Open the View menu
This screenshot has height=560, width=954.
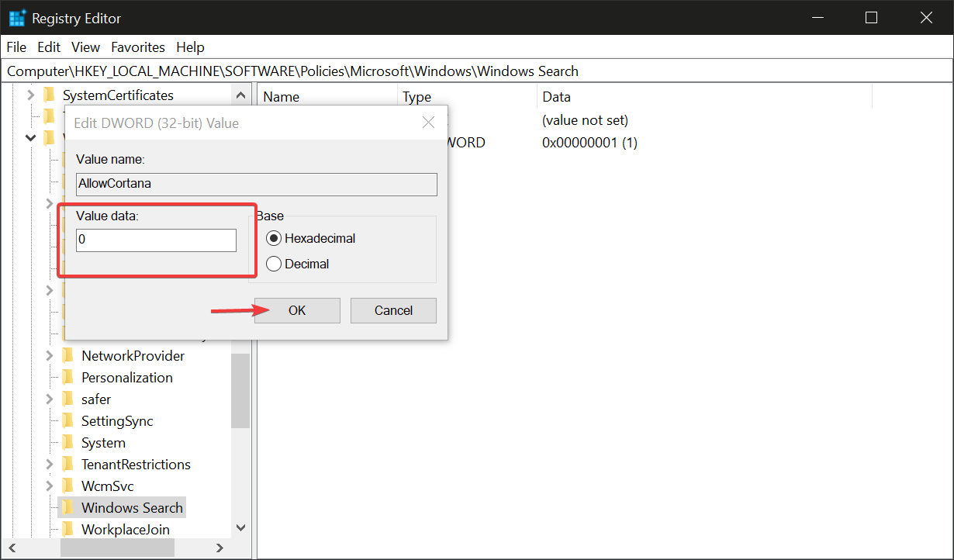point(86,47)
